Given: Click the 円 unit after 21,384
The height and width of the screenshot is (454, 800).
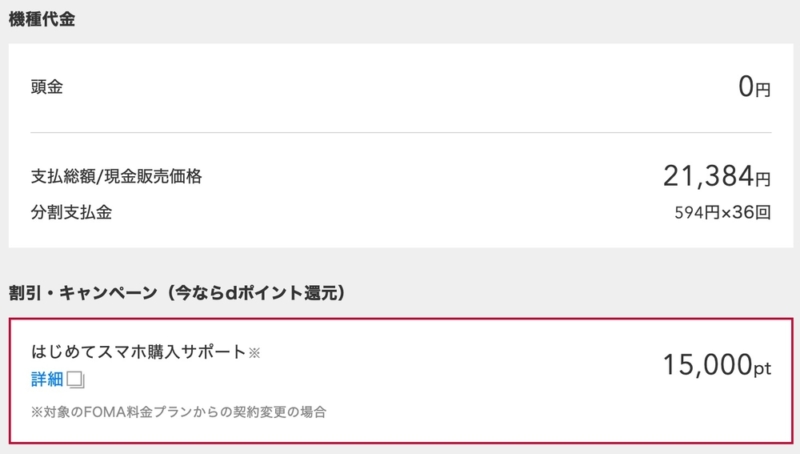Looking at the screenshot, I should [763, 179].
